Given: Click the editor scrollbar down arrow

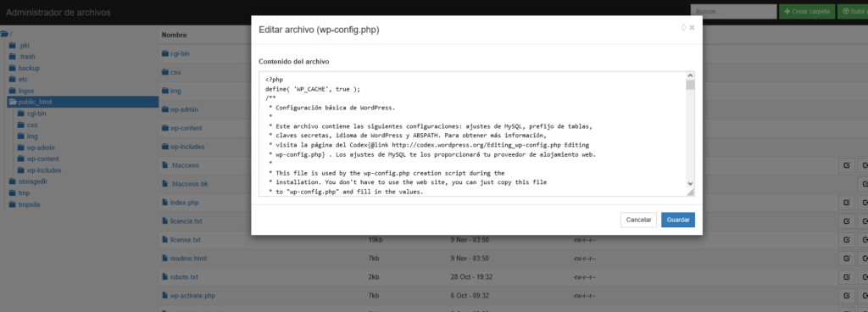Looking at the screenshot, I should pyautogui.click(x=690, y=183).
